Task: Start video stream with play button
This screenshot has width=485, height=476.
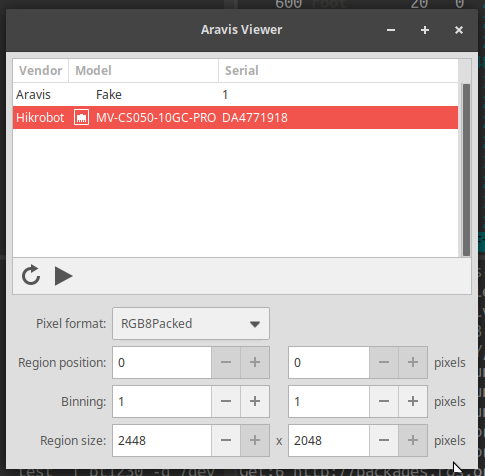Action: pos(63,276)
